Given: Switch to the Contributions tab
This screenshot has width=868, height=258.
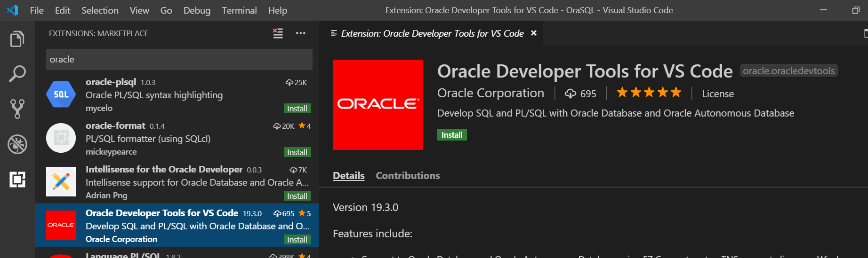Looking at the screenshot, I should click(408, 176).
